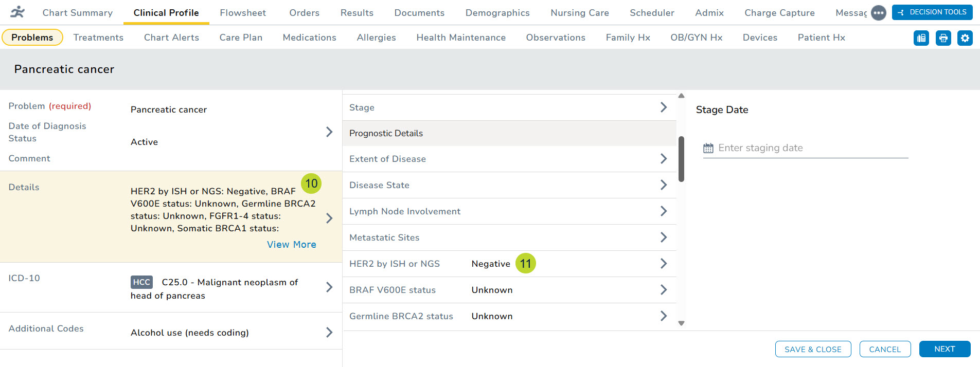
Task: Click the running figure app logo
Action: click(17, 12)
